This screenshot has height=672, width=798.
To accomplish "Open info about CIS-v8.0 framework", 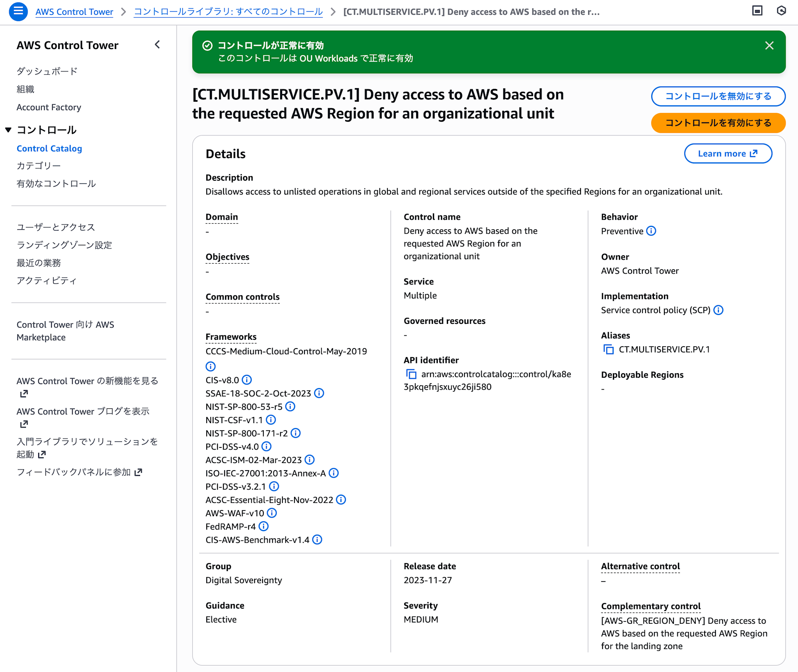I will point(247,380).
